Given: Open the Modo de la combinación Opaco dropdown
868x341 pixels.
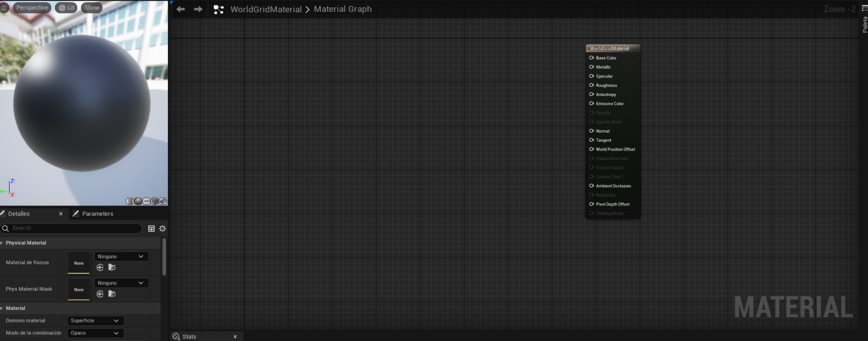Looking at the screenshot, I should tap(96, 333).
